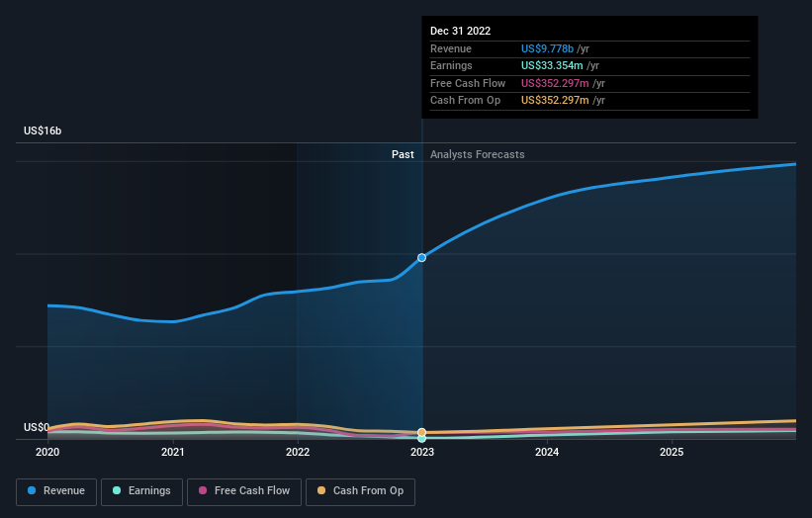This screenshot has height=518, width=812.
Task: Toggle the Cash From Op legend button
Action: [x=360, y=491]
